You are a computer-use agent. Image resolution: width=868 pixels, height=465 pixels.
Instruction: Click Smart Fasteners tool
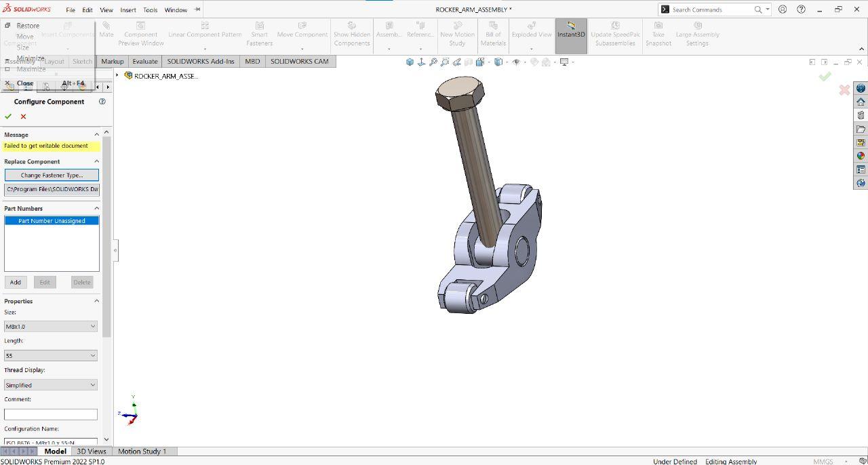[x=260, y=34]
